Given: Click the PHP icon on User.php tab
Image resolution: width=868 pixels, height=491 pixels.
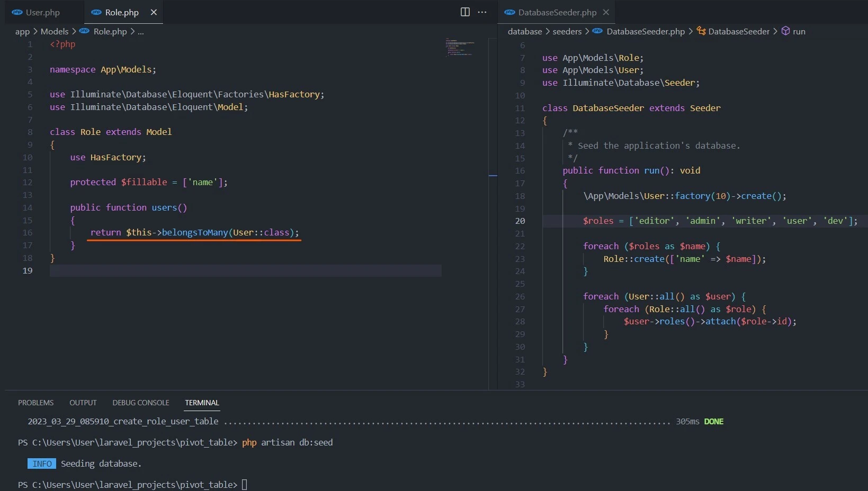Looking at the screenshot, I should 17,12.
